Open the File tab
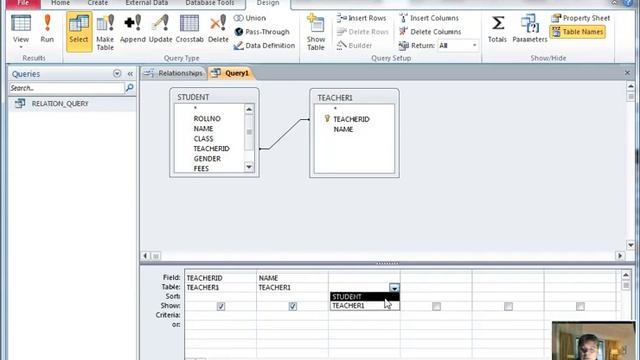 (23, 3)
